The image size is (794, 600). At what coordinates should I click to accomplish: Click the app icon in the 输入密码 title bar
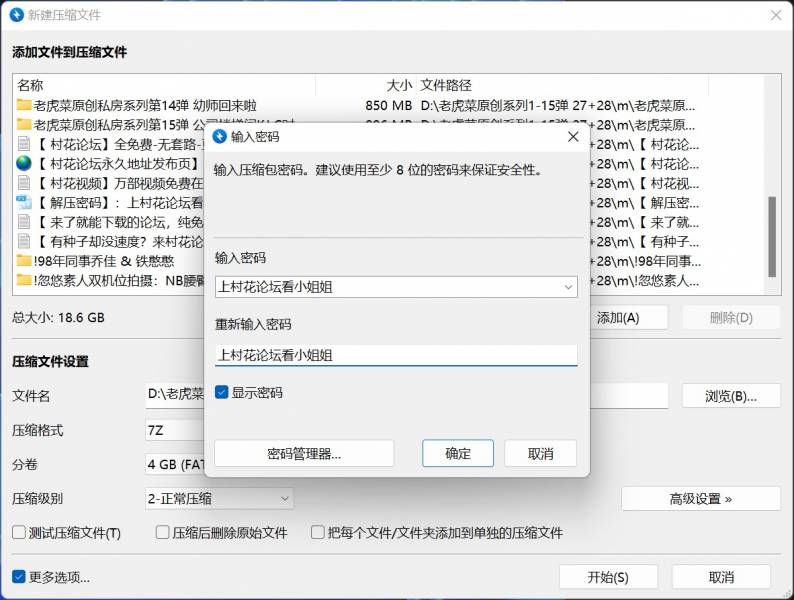220,136
